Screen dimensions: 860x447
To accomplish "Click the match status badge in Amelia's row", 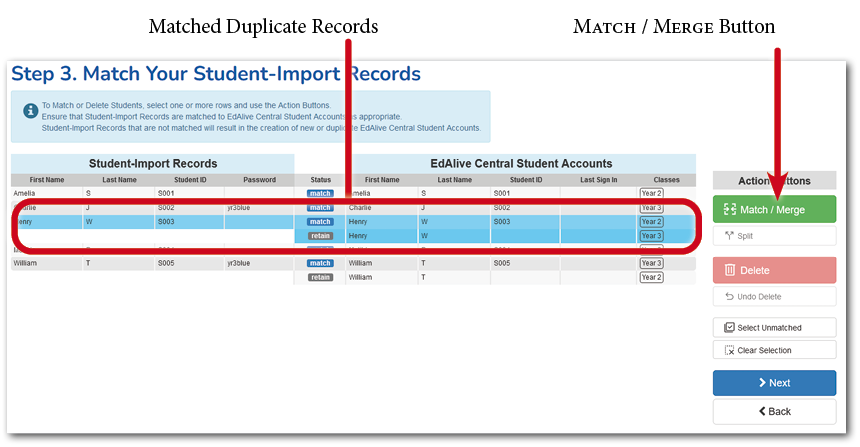I will click(320, 194).
